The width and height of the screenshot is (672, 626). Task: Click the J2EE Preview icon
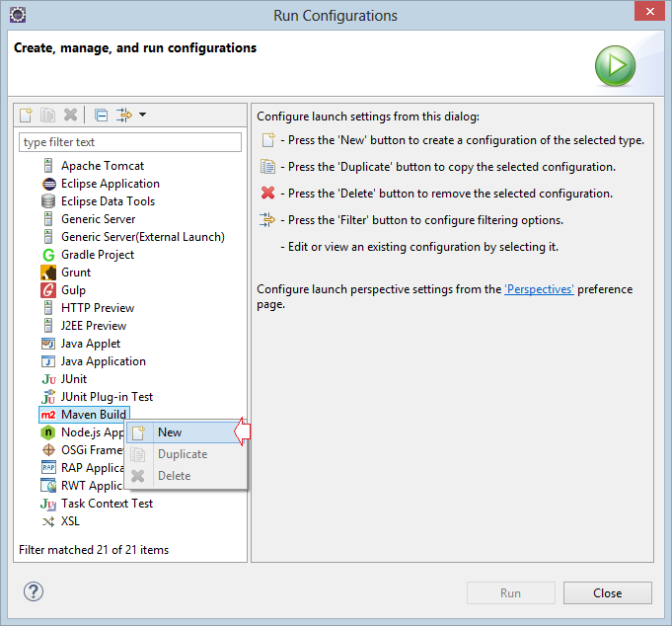48,326
